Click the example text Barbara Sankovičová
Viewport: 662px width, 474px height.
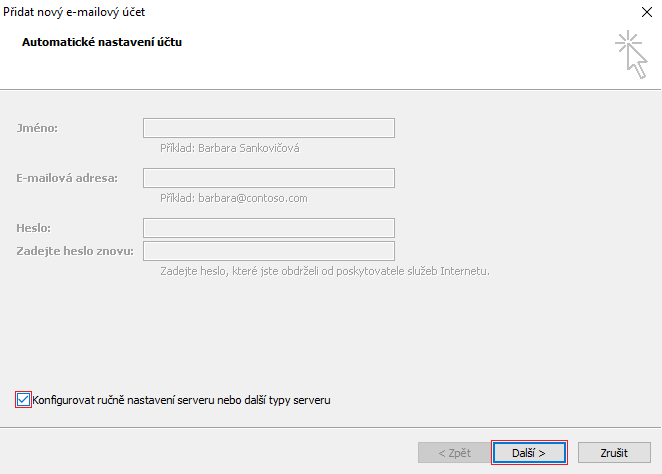click(230, 148)
